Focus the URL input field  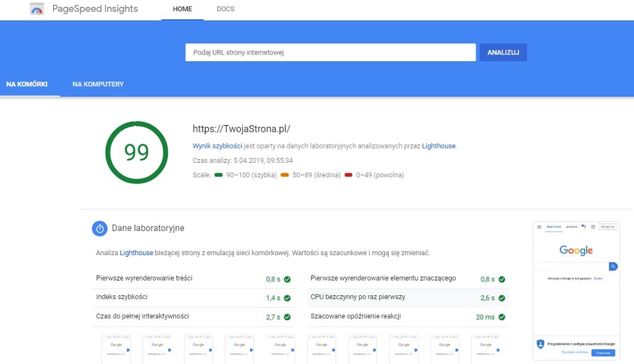pos(331,53)
